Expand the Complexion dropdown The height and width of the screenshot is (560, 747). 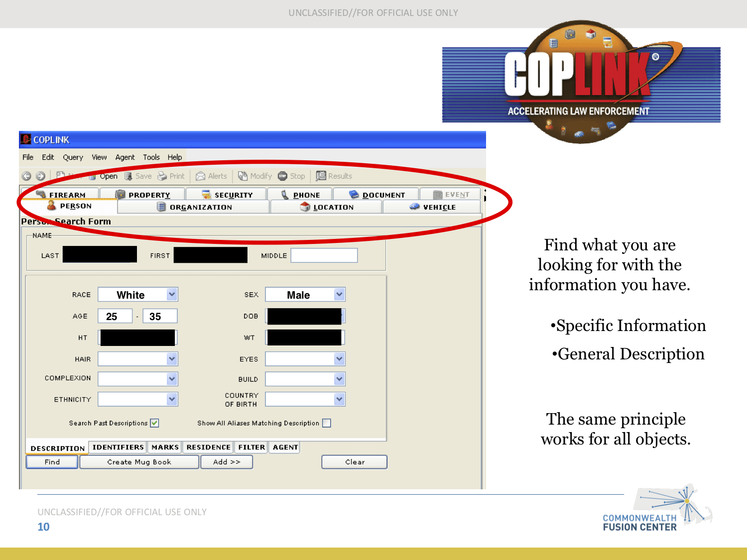[x=172, y=379]
